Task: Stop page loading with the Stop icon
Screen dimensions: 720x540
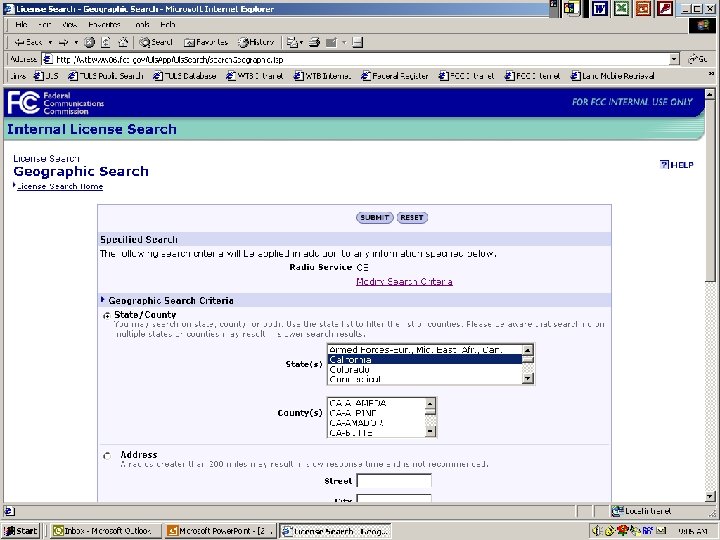Action: 90,42
